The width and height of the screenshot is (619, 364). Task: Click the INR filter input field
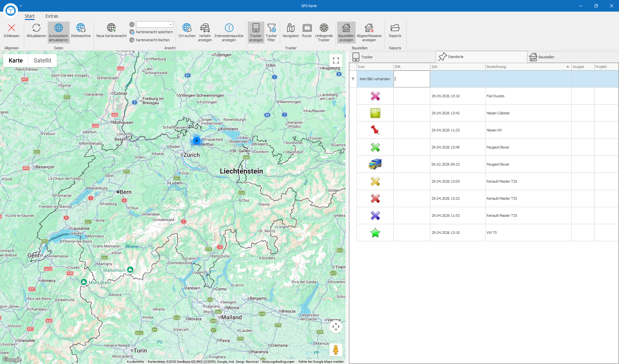point(412,79)
